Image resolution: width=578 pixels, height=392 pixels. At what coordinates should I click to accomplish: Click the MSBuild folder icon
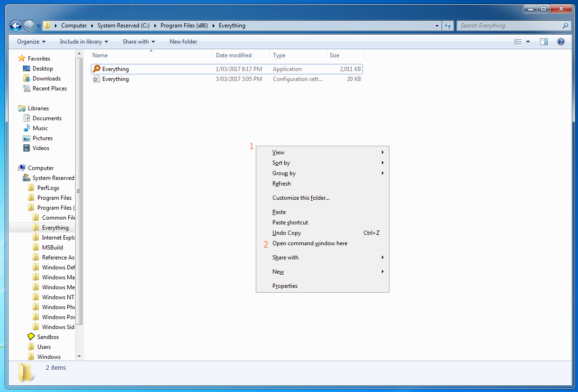[36, 248]
